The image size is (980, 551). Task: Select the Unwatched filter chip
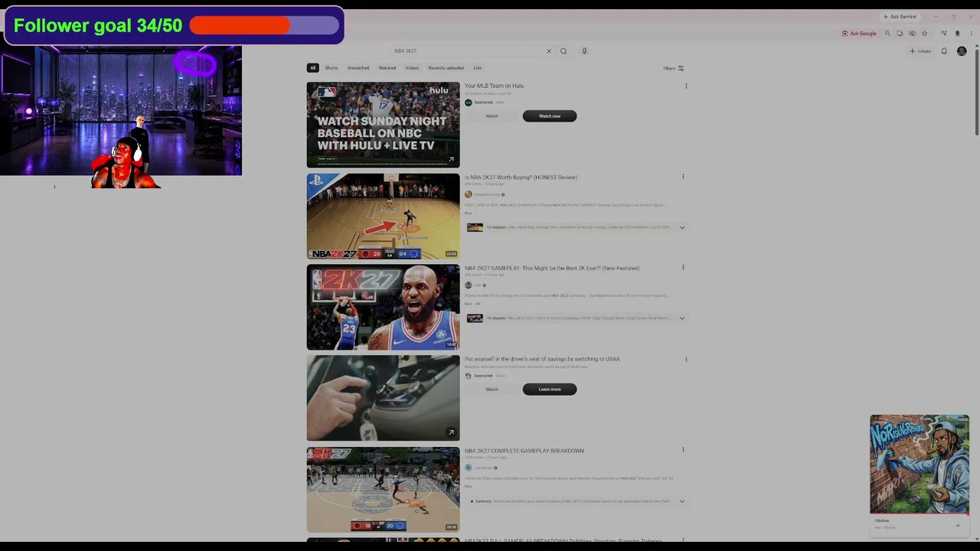(358, 68)
